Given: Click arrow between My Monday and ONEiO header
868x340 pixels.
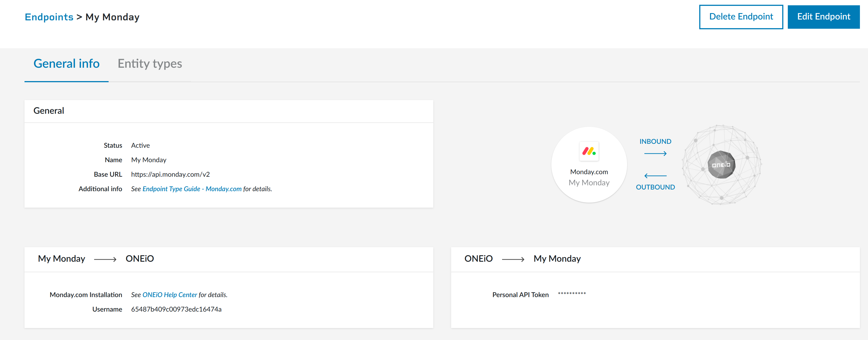Looking at the screenshot, I should tap(105, 259).
